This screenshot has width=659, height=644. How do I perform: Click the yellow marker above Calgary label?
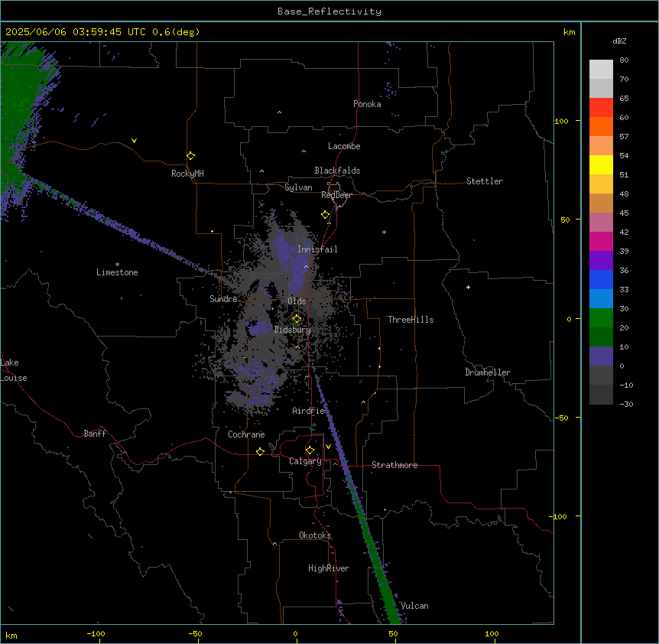click(310, 450)
